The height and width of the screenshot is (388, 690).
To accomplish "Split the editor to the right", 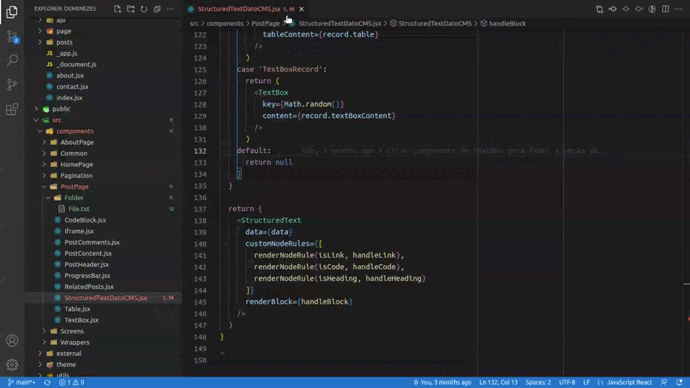I will (665, 9).
